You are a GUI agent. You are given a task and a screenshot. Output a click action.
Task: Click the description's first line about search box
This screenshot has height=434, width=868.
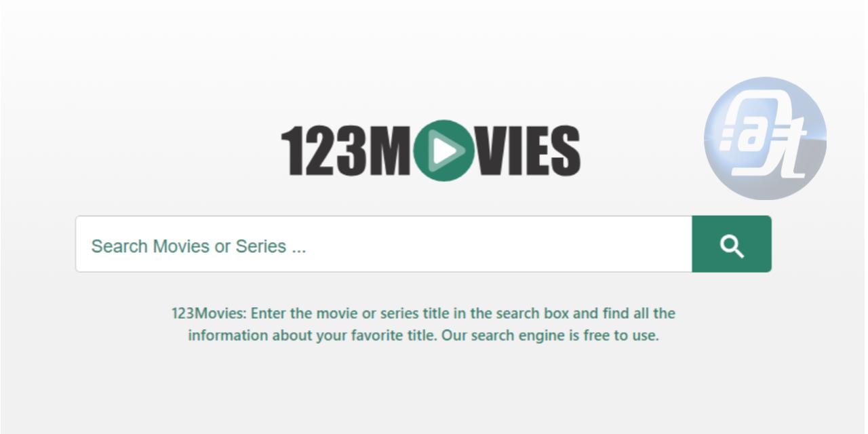423,314
